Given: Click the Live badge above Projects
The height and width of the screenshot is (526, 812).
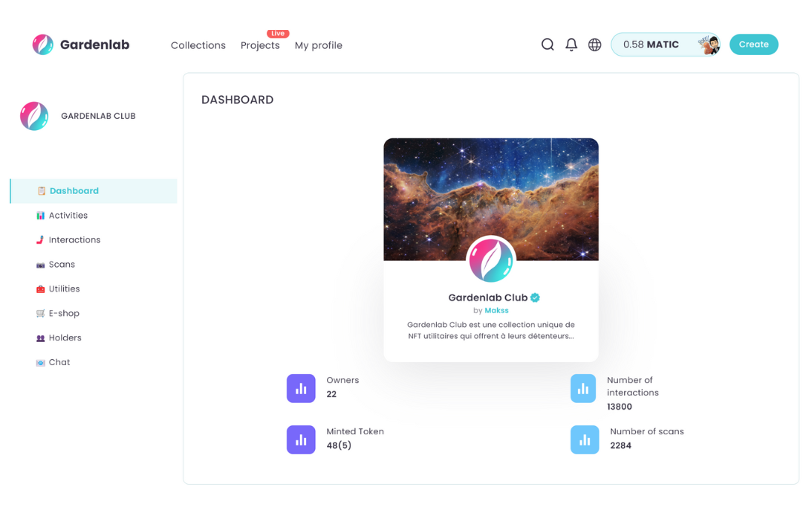Looking at the screenshot, I should click(x=278, y=33).
